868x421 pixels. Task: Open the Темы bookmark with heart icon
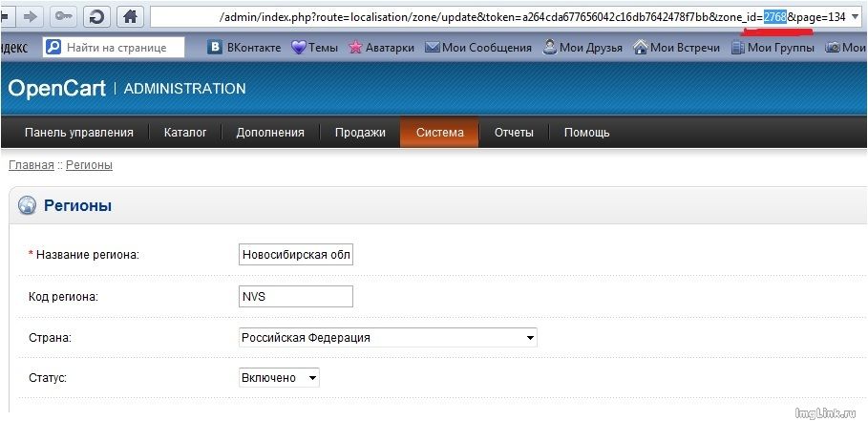point(314,48)
